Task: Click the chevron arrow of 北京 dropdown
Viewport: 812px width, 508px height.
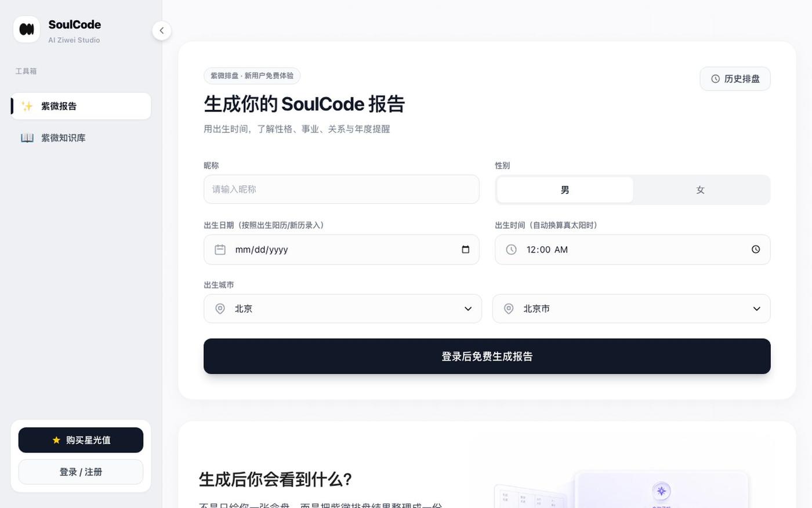Action: [468, 309]
